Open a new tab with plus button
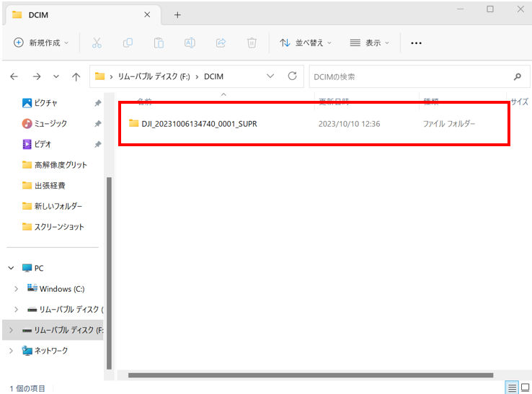 tap(177, 14)
